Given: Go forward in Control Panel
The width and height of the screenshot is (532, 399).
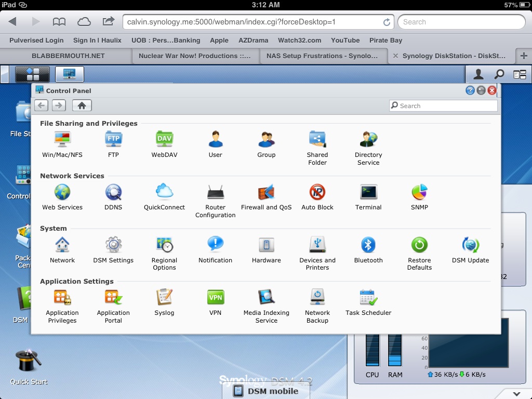Looking at the screenshot, I should pos(59,105).
